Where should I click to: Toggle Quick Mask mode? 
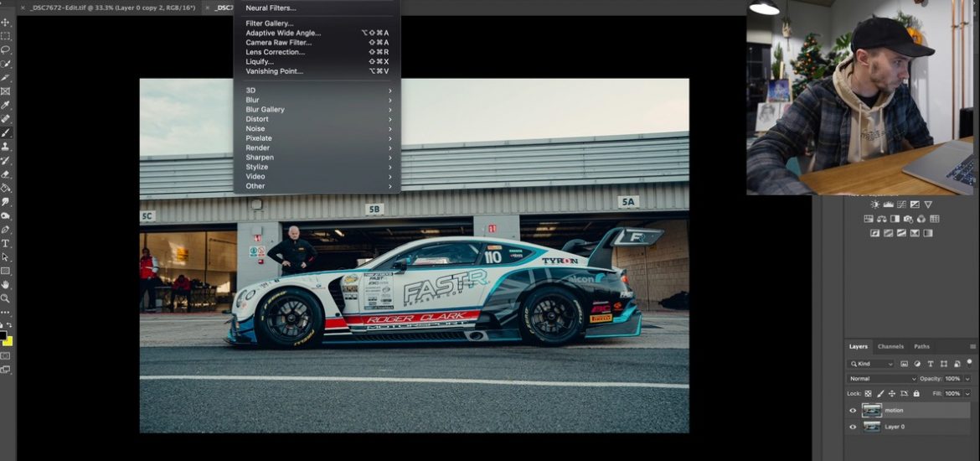tap(5, 356)
